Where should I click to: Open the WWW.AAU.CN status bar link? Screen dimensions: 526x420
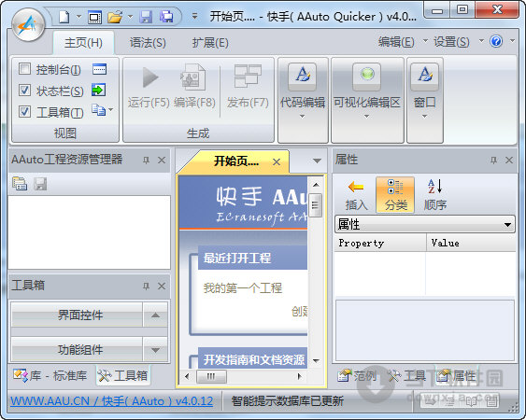pos(112,401)
